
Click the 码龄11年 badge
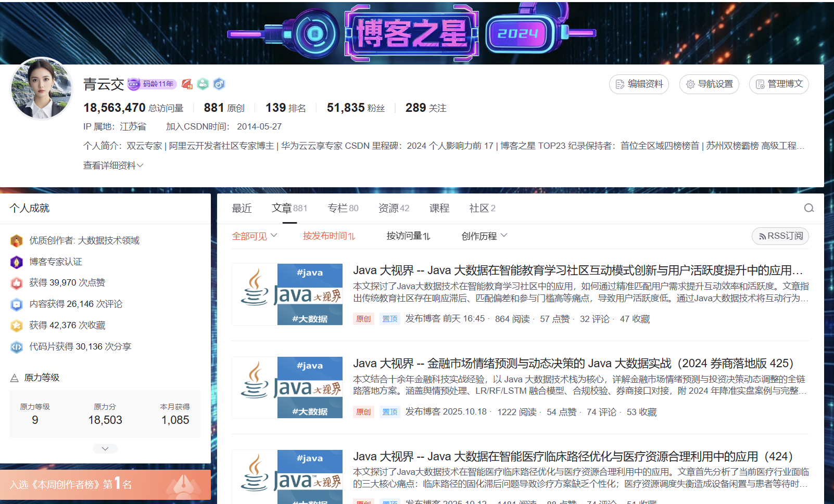152,84
